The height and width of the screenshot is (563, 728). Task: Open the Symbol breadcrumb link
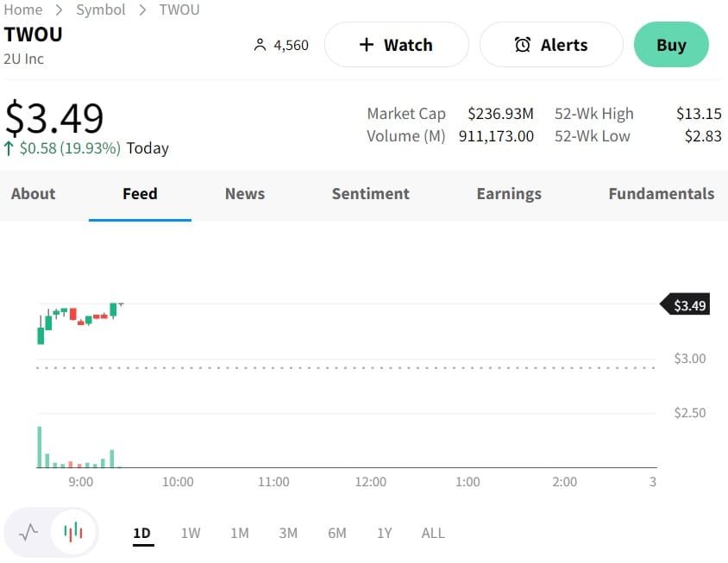coord(101,9)
